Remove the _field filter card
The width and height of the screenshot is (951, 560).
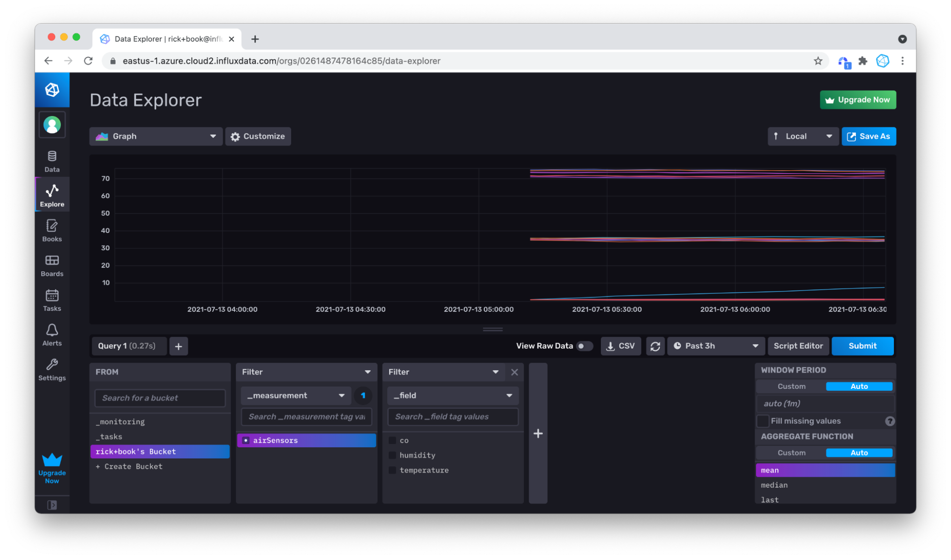(514, 372)
